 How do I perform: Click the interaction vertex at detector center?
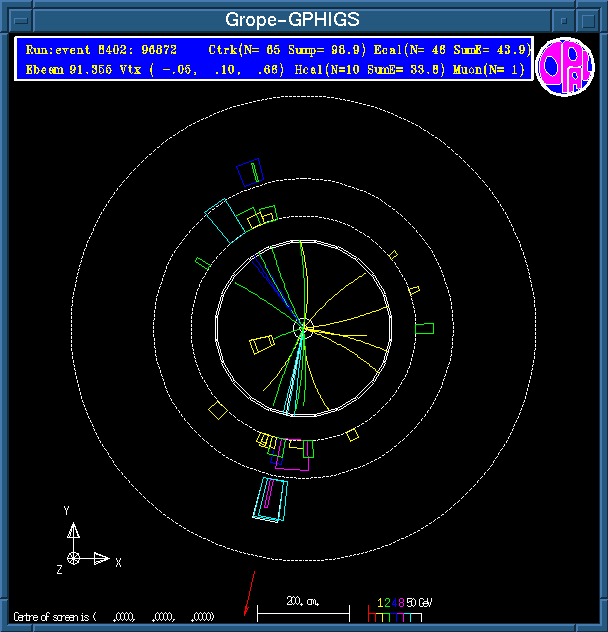[x=303, y=327]
